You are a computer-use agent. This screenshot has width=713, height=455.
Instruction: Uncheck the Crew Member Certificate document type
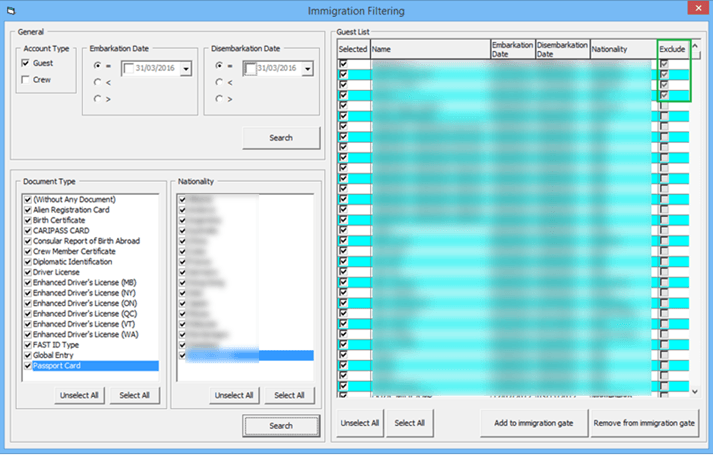click(x=28, y=251)
